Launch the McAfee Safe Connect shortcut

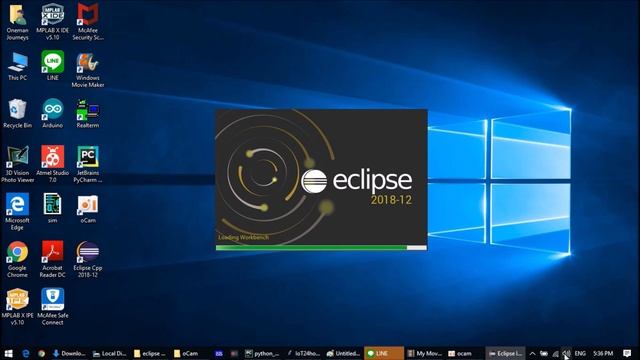point(53,307)
